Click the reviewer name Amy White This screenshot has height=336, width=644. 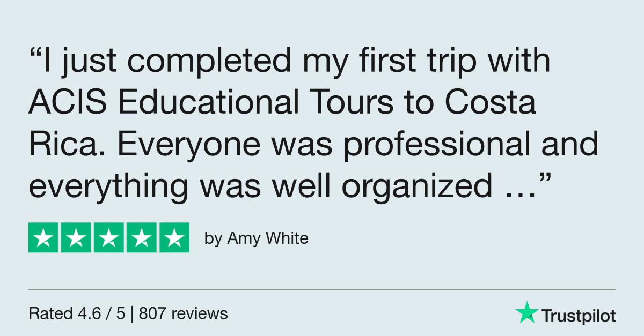268,238
